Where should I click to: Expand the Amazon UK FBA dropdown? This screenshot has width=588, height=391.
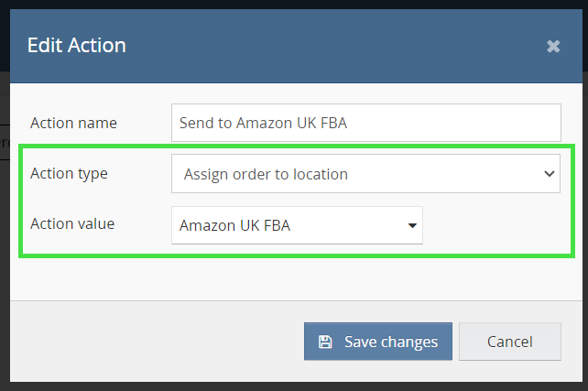click(x=296, y=225)
